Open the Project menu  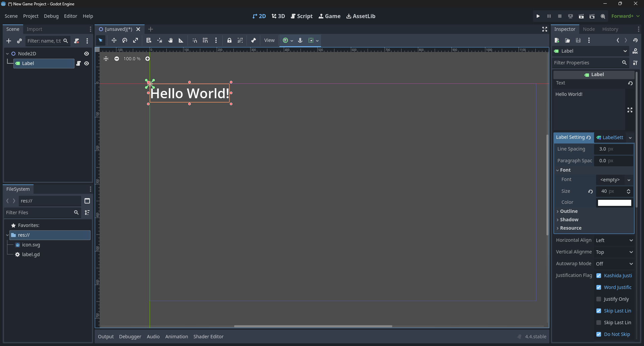[31, 16]
